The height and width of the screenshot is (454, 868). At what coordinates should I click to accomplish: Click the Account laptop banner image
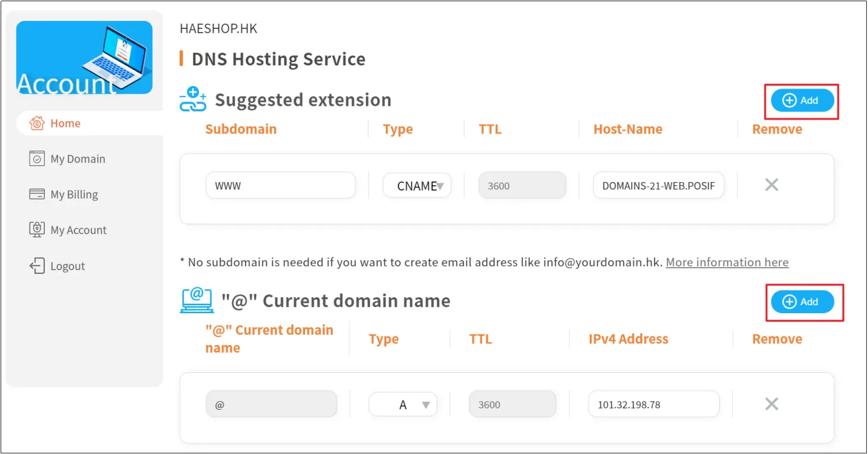click(x=84, y=57)
